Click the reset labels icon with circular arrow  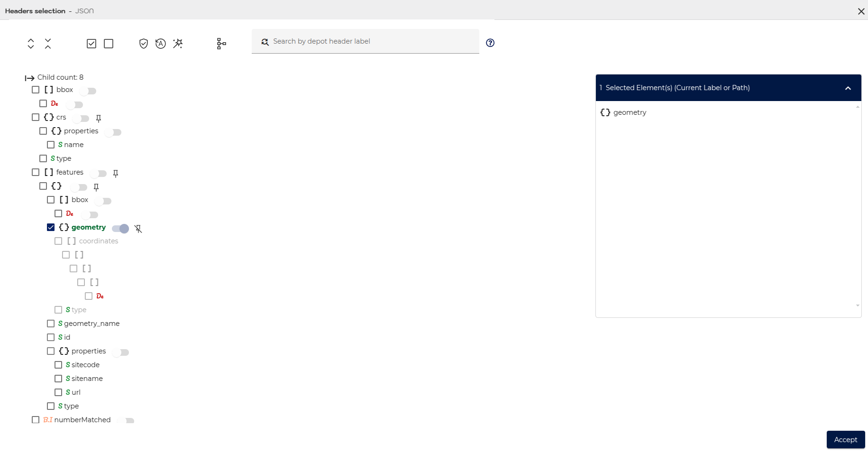(160, 43)
